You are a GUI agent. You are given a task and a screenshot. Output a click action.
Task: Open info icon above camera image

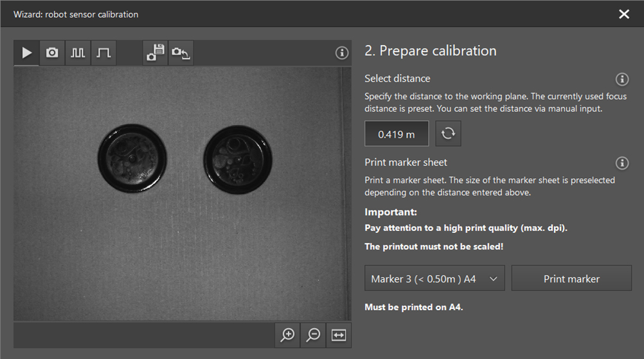click(342, 53)
